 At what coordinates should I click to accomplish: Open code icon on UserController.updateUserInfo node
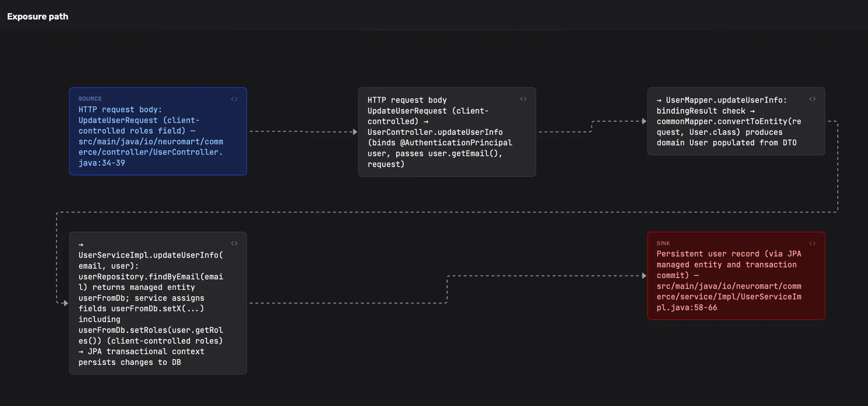(523, 99)
